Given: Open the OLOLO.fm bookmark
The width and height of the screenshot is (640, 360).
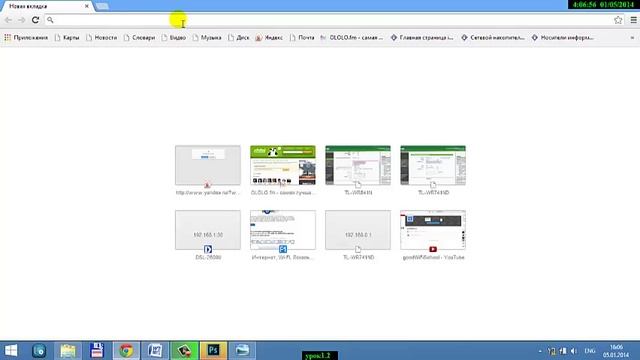Looking at the screenshot, I should click(352, 38).
